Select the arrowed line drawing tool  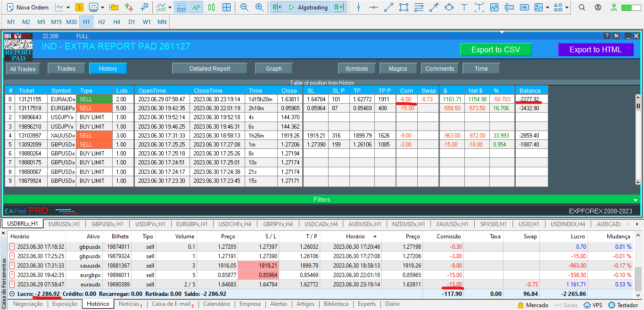click(x=434, y=8)
